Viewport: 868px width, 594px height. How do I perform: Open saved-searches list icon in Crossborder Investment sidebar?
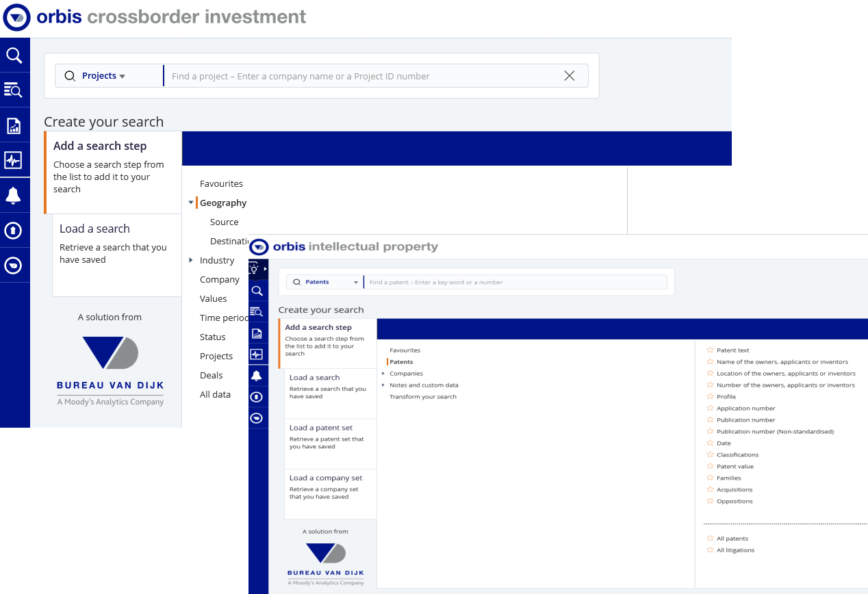coord(14,90)
